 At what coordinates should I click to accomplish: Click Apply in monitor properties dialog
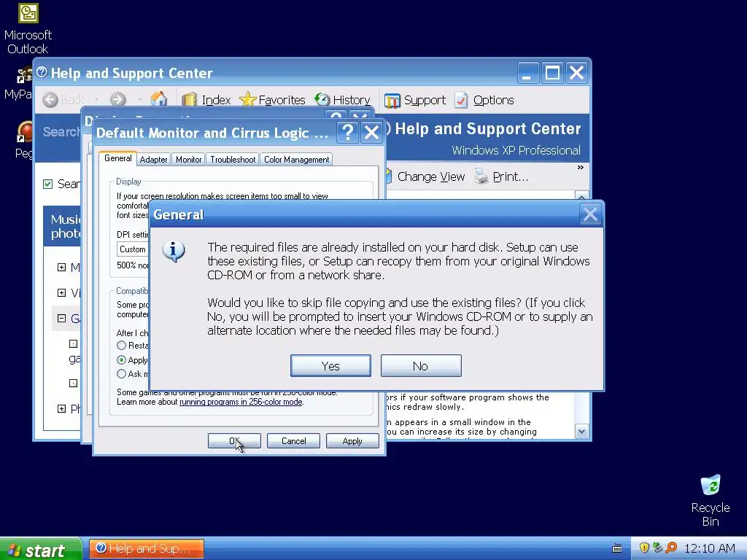[352, 441]
